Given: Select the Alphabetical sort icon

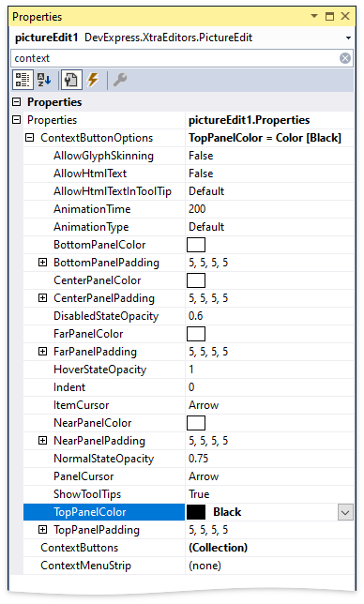Looking at the screenshot, I should 44,80.
